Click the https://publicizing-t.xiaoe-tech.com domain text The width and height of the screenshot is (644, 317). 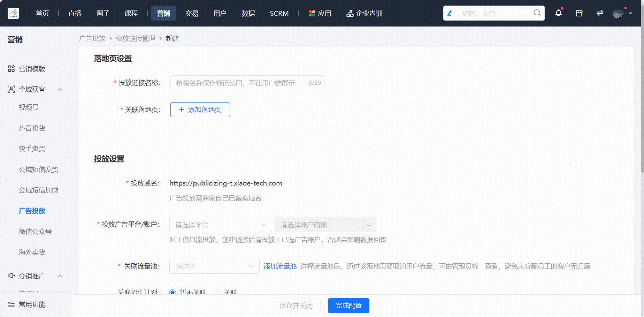[226, 183]
